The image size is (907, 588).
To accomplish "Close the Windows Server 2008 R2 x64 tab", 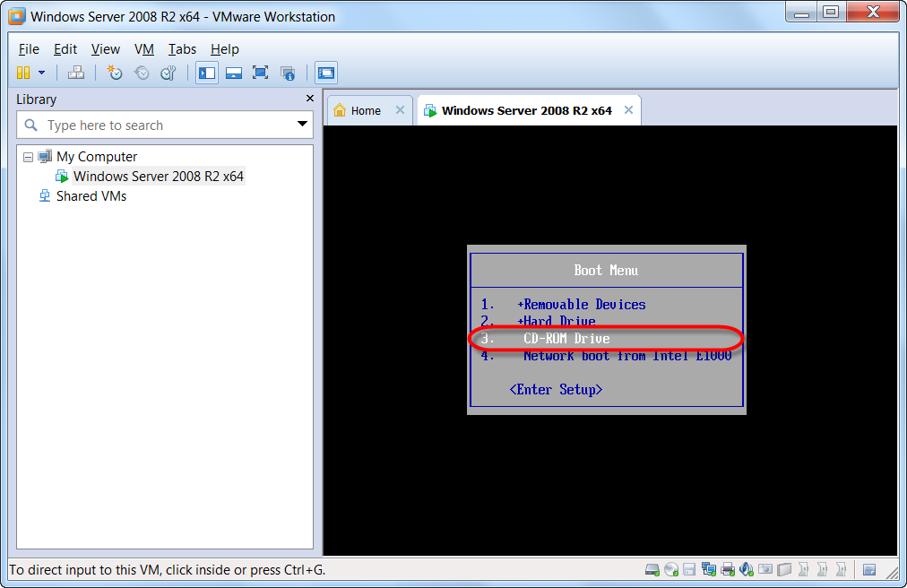I will pyautogui.click(x=629, y=110).
